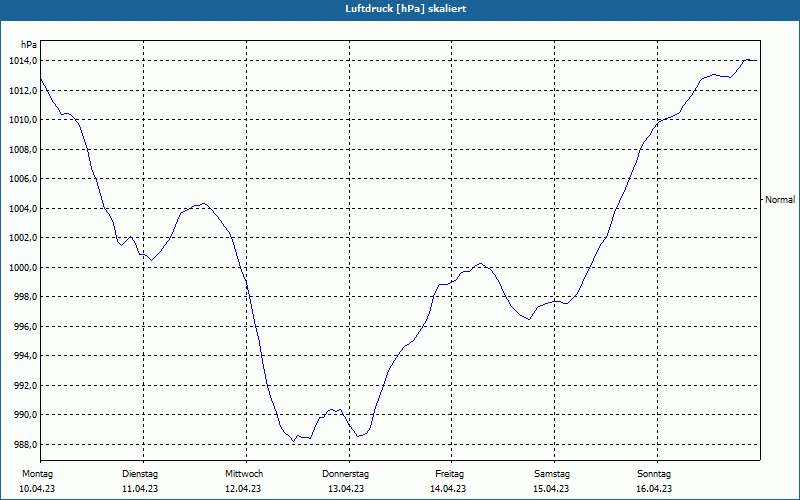Click the 996,0 y-axis value
800x500 pixels.
tap(24, 327)
